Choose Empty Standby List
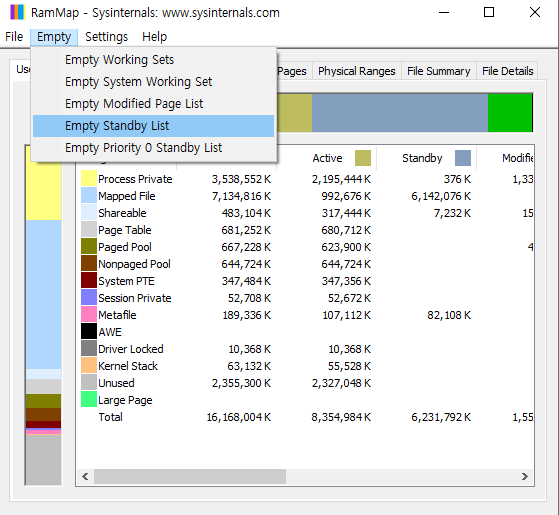The width and height of the screenshot is (559, 515). [x=153, y=126]
